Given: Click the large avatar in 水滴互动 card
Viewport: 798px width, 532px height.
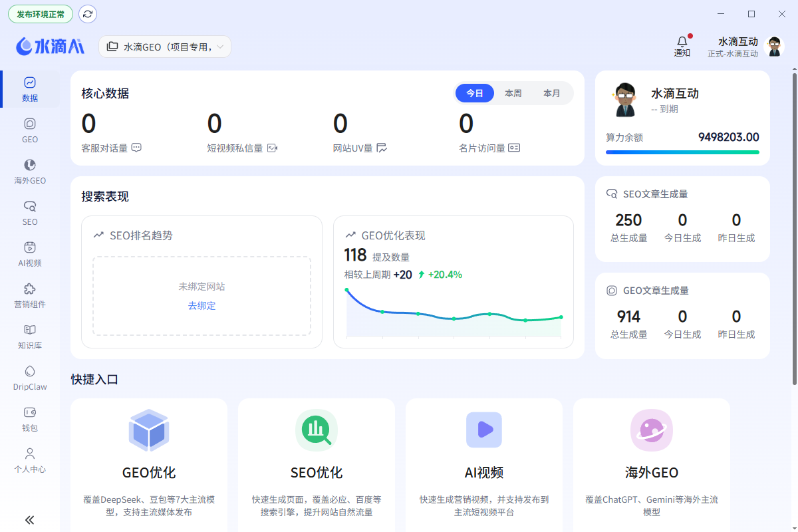Looking at the screenshot, I should pos(624,100).
